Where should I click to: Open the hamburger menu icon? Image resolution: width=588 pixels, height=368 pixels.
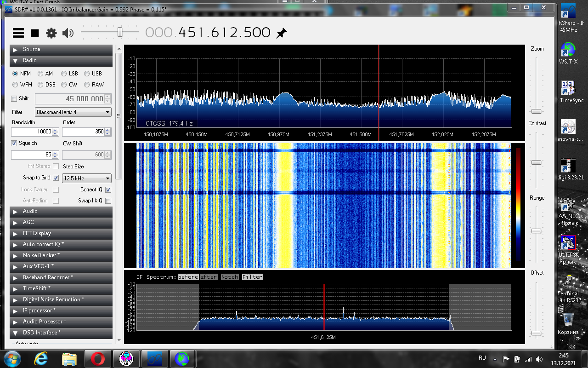click(18, 33)
